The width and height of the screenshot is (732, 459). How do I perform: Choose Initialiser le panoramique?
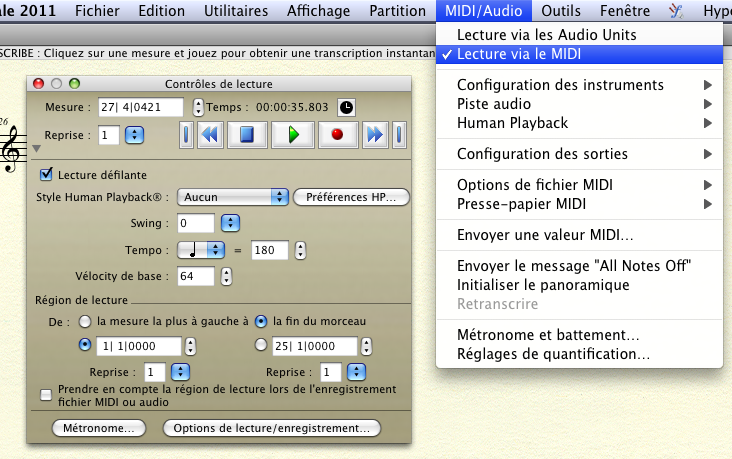click(x=579, y=285)
